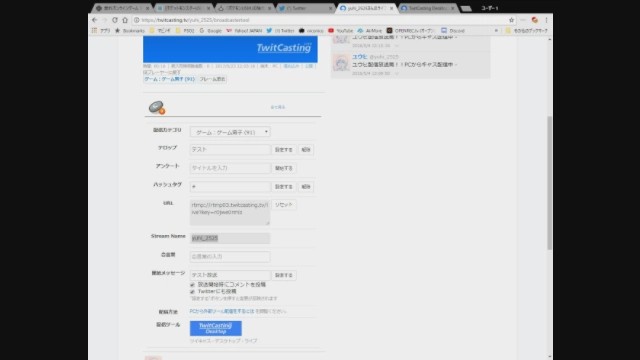The image size is (640, 360).
Task: Switch to the Twitter browser tab
Action: (x=305, y=8)
